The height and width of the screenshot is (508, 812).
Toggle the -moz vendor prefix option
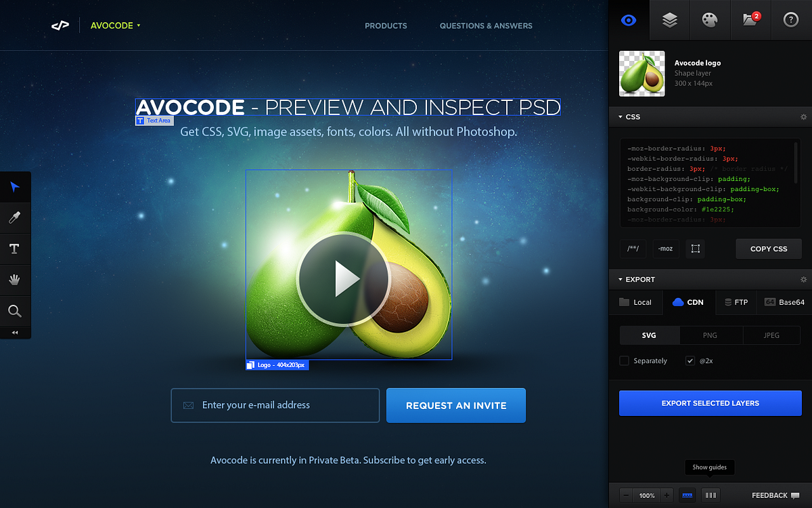[x=666, y=249]
